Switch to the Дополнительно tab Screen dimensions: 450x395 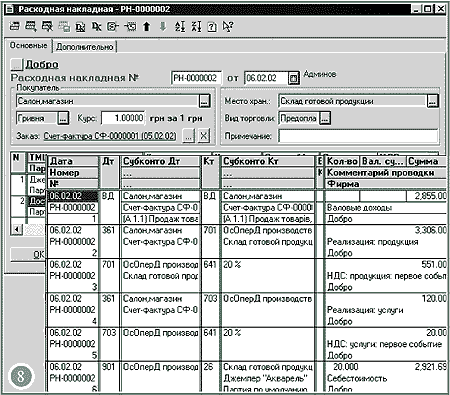84,47
